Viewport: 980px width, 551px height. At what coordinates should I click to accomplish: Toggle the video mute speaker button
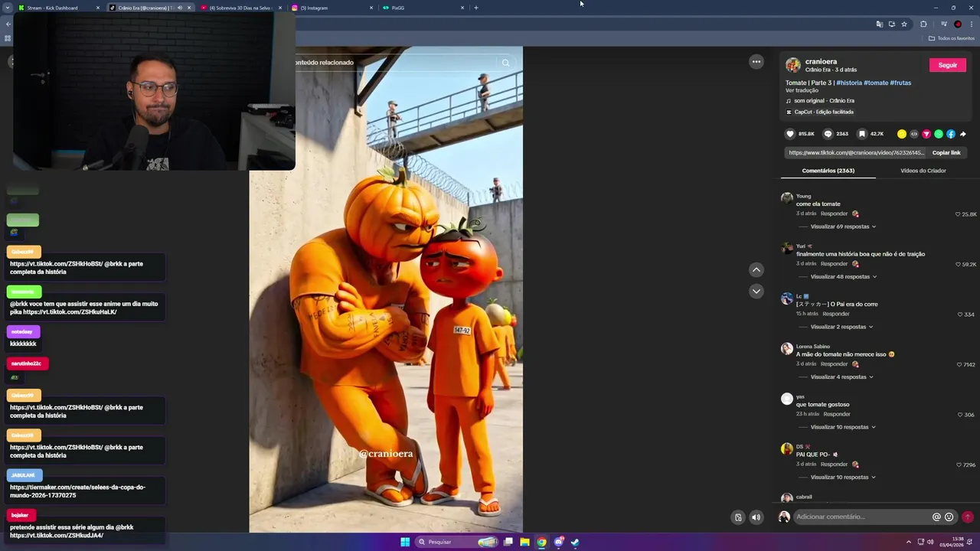(x=756, y=517)
